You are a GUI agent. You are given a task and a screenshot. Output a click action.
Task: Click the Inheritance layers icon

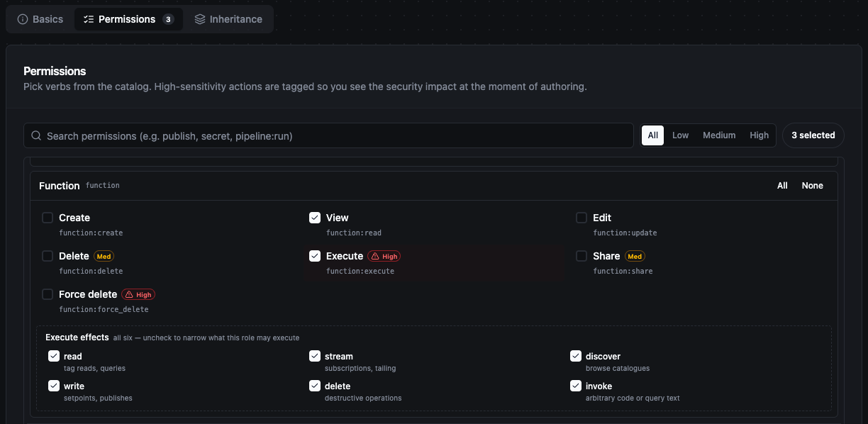[200, 19]
